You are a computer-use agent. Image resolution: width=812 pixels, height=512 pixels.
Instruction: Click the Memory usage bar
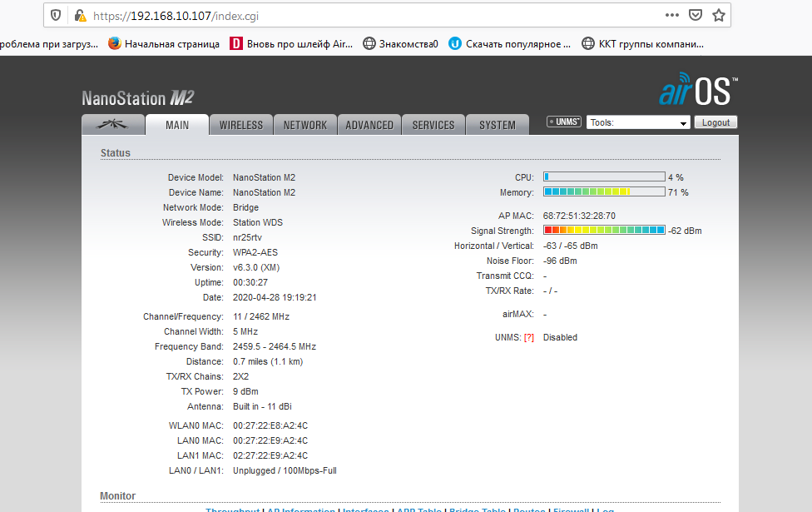pyautogui.click(x=604, y=191)
